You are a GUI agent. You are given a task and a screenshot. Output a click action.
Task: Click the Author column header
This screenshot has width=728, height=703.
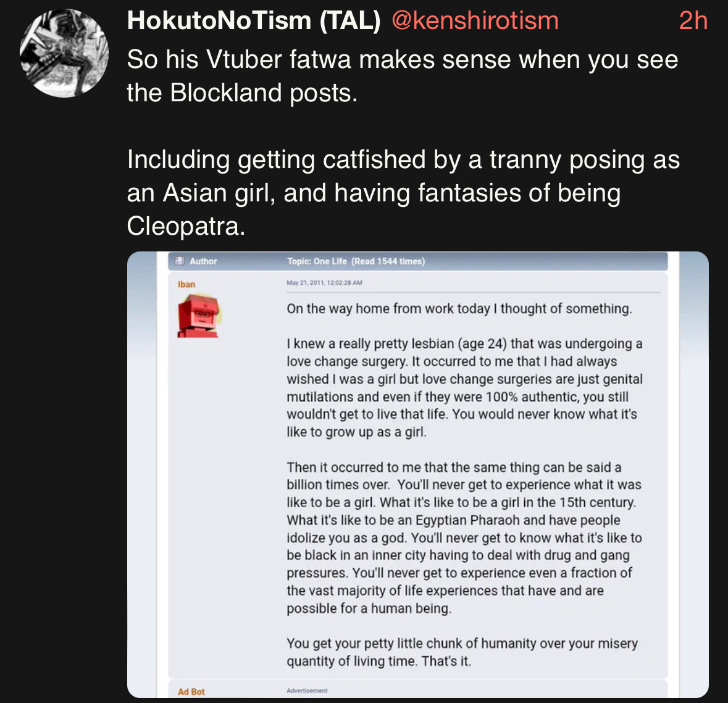click(203, 261)
